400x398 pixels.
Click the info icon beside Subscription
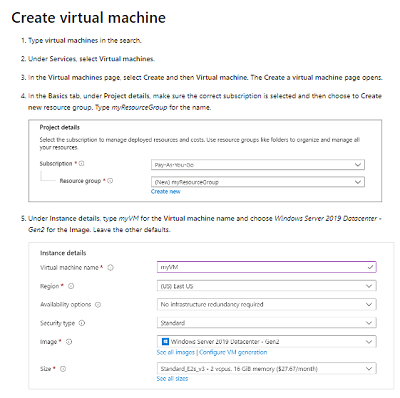(81, 163)
